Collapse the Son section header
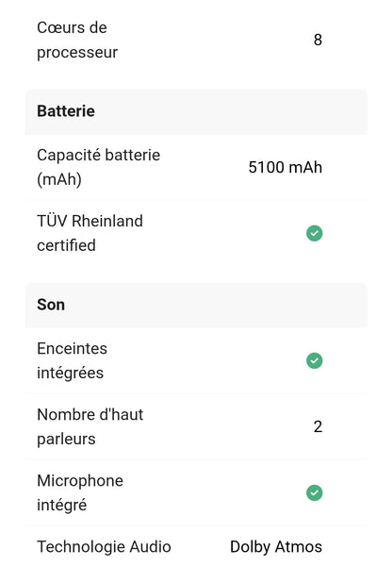 (196, 305)
